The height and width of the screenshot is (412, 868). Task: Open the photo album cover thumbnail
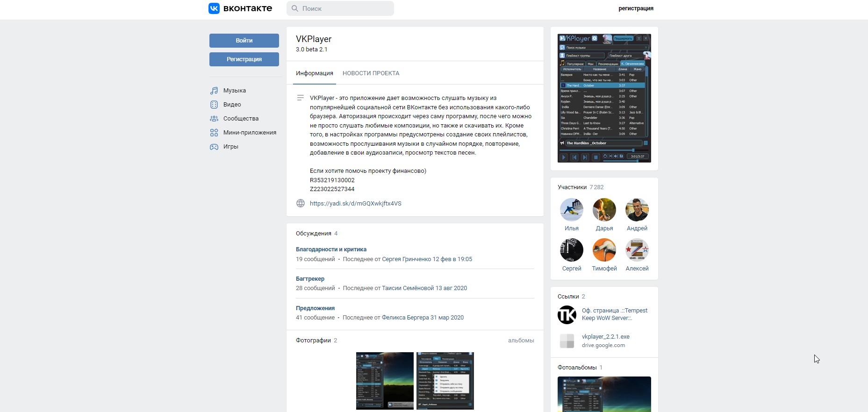(604, 394)
